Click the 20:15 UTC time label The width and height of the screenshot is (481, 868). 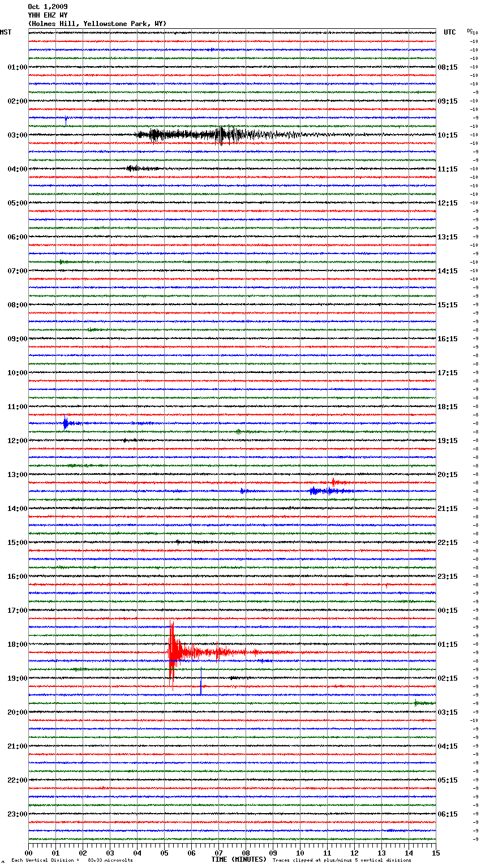coord(448,475)
